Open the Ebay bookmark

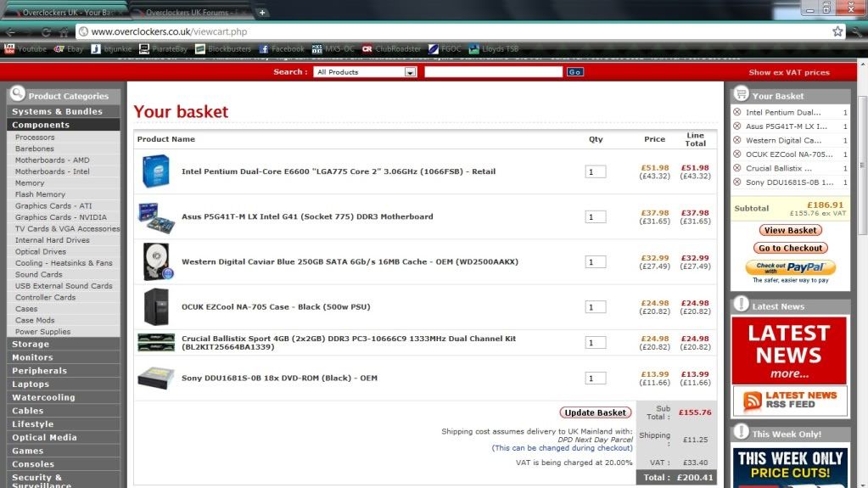pos(68,48)
